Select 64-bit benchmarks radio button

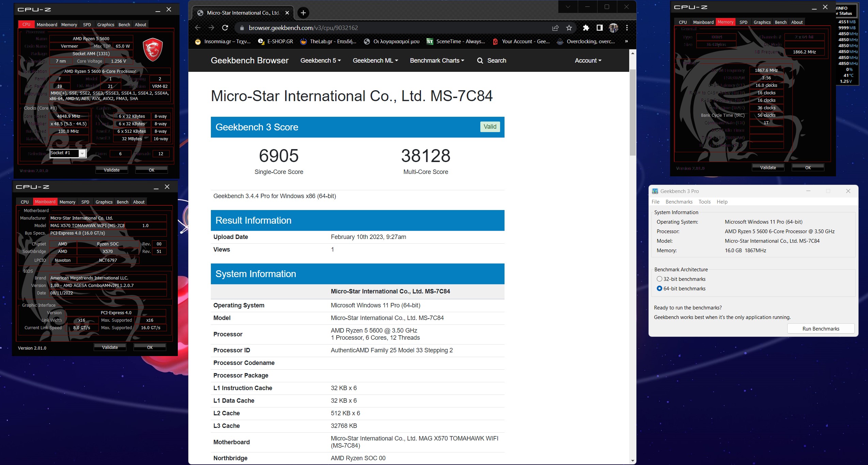(x=660, y=288)
